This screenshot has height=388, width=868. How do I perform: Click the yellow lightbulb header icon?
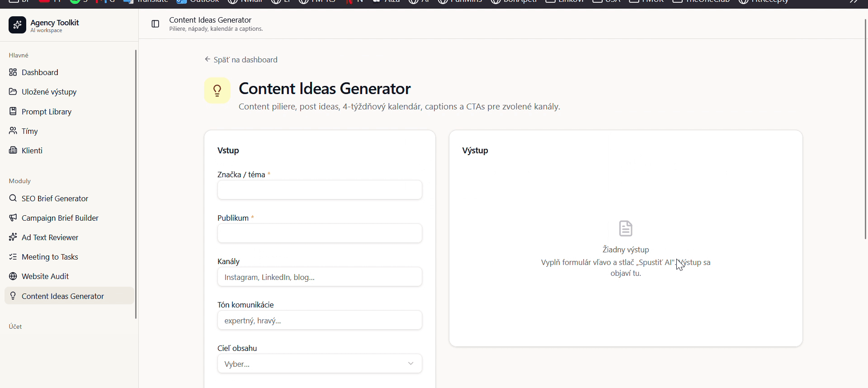click(217, 90)
